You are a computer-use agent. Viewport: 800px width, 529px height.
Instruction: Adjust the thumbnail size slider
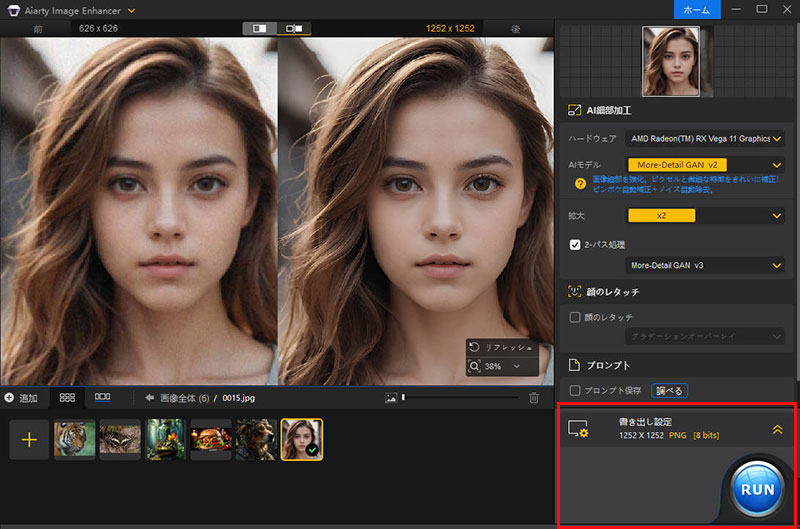pos(460,397)
